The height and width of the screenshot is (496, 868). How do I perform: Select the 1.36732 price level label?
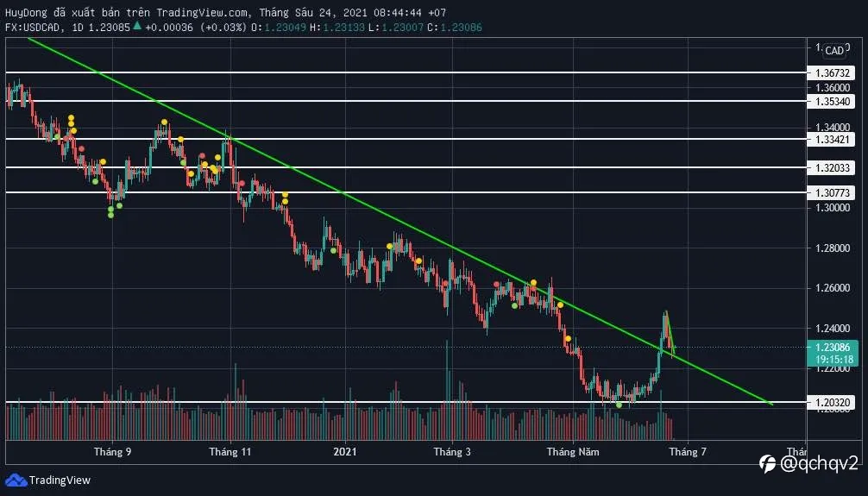click(x=832, y=72)
